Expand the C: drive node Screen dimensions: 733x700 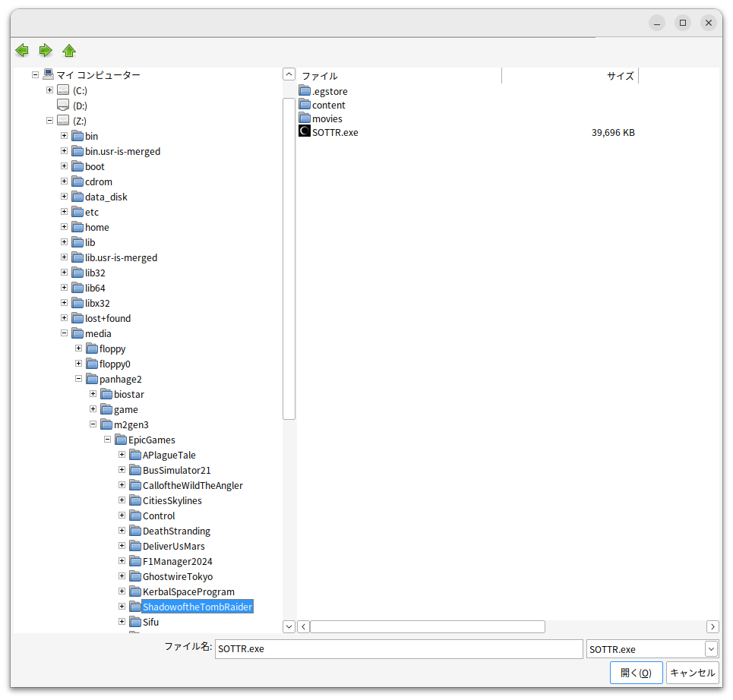pos(49,90)
